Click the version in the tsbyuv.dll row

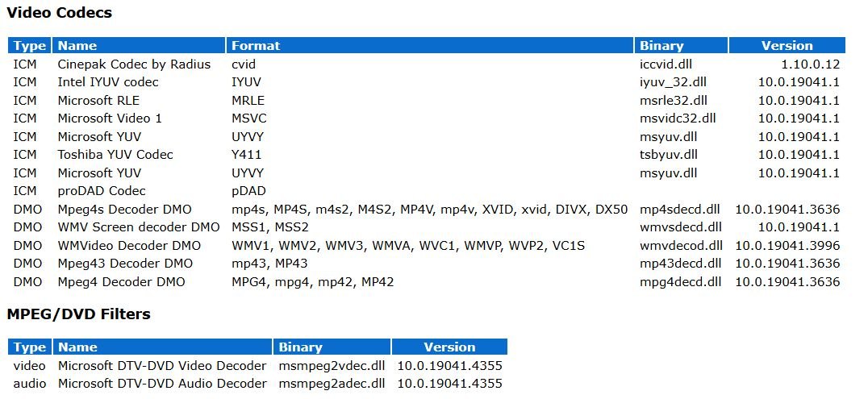click(x=799, y=155)
